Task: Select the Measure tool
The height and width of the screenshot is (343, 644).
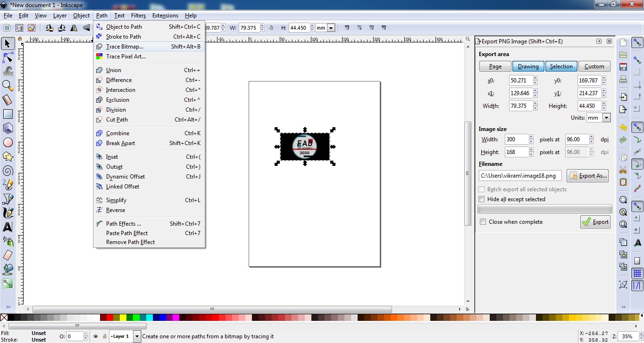Action: point(8,100)
